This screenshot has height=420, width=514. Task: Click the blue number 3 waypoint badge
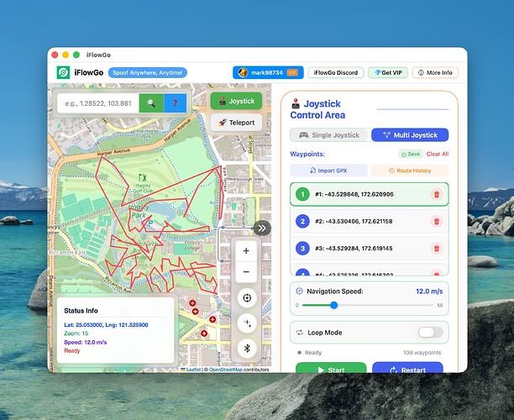pyautogui.click(x=302, y=248)
